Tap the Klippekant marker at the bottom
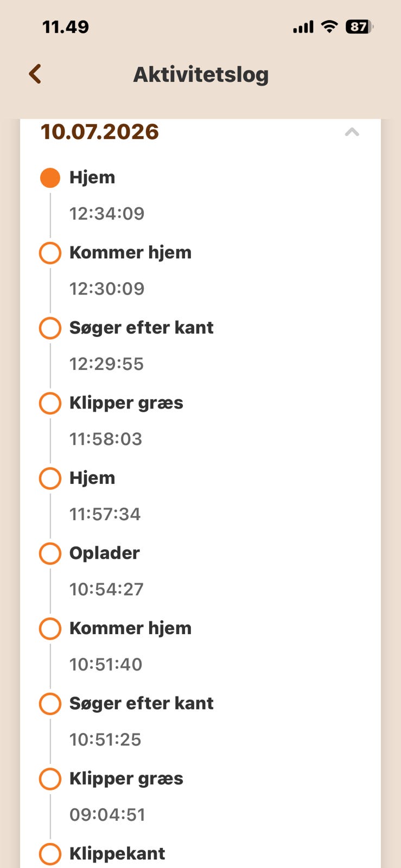Screen dimensions: 401x868 [x=50, y=854]
